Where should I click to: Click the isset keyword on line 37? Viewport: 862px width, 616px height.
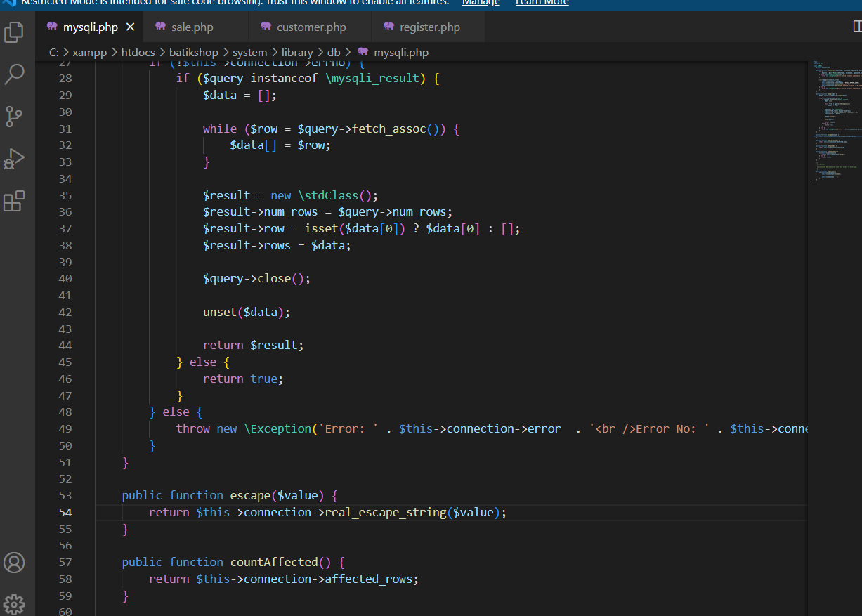tap(321, 229)
